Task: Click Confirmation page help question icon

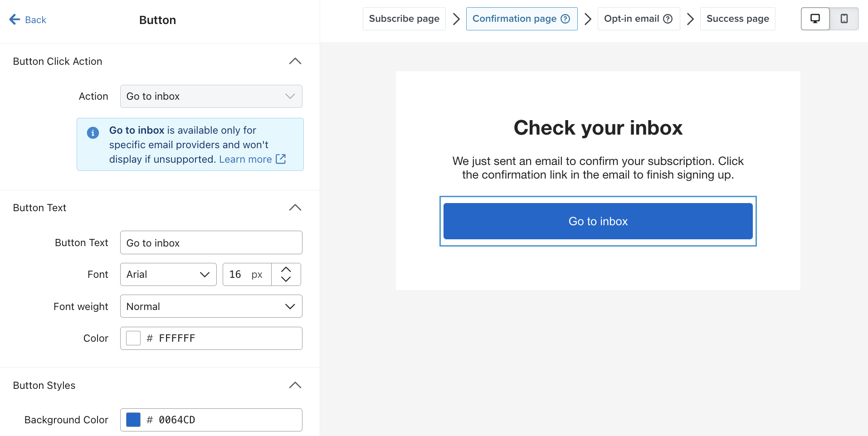Action: click(x=565, y=19)
